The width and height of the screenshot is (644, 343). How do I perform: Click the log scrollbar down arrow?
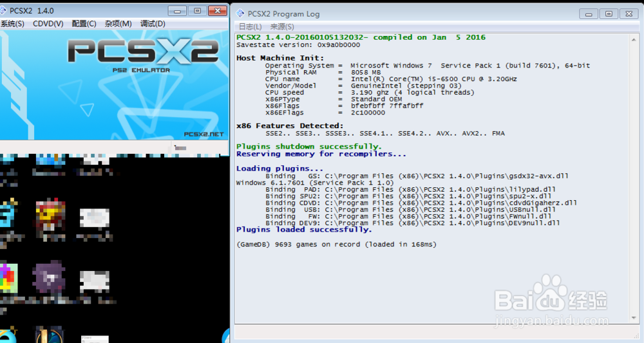(x=634, y=319)
